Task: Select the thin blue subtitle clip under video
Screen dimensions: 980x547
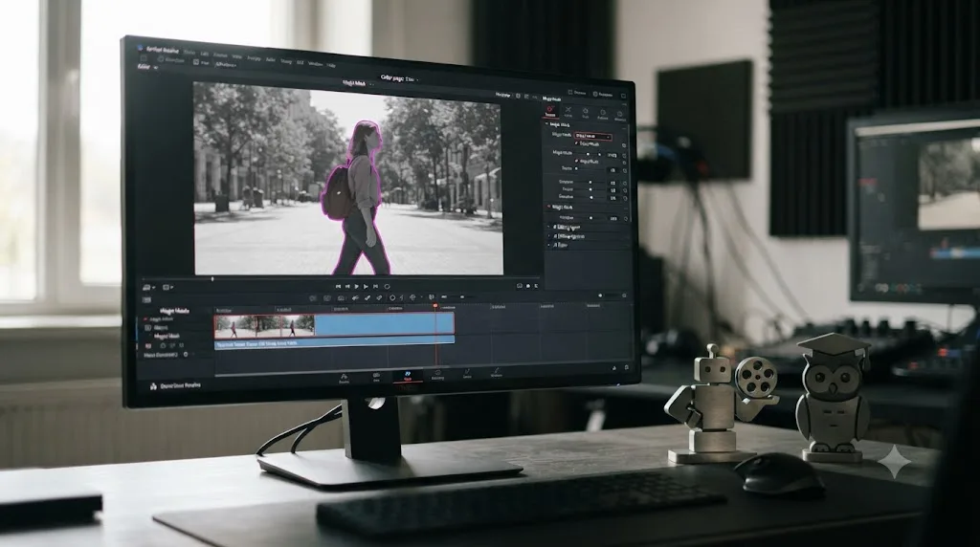Action: [334, 342]
